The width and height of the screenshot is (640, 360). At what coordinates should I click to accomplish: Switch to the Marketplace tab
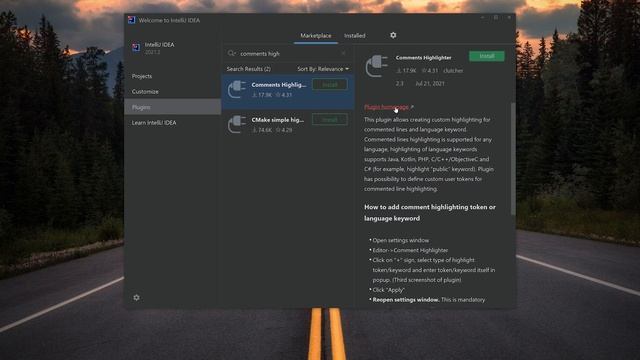316,36
